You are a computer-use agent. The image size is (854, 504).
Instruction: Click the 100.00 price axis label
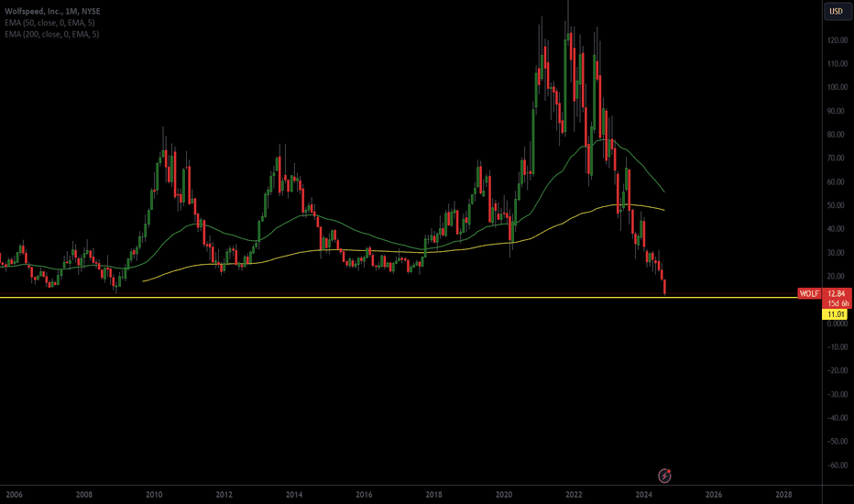click(x=838, y=87)
